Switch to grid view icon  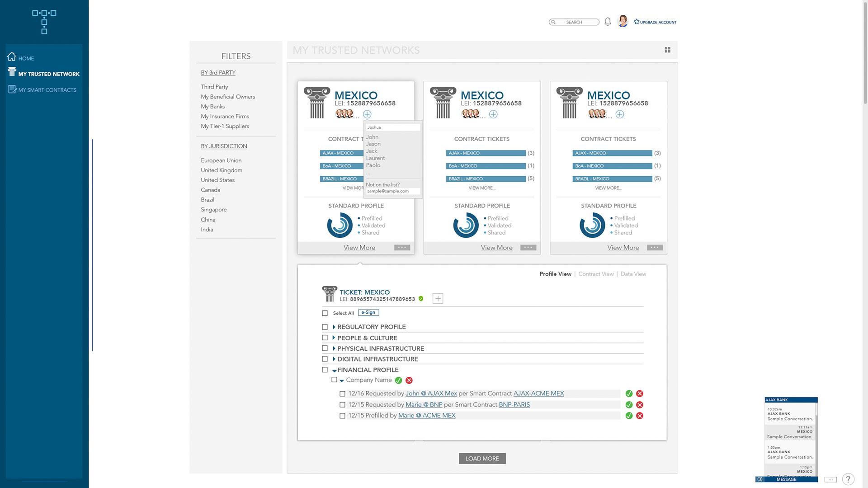coord(667,50)
